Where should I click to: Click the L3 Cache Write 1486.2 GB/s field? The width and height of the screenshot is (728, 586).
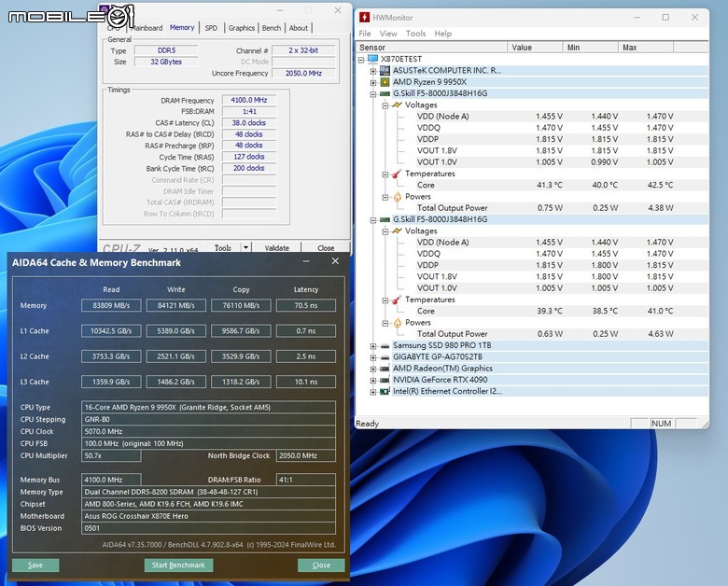[x=176, y=382]
